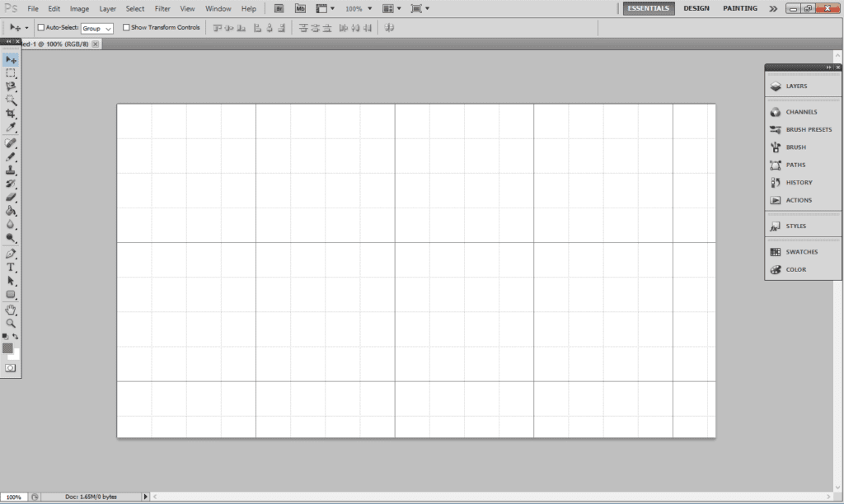This screenshot has height=504, width=844.
Task: Open the 100% zoom level dropdown
Action: [x=358, y=8]
